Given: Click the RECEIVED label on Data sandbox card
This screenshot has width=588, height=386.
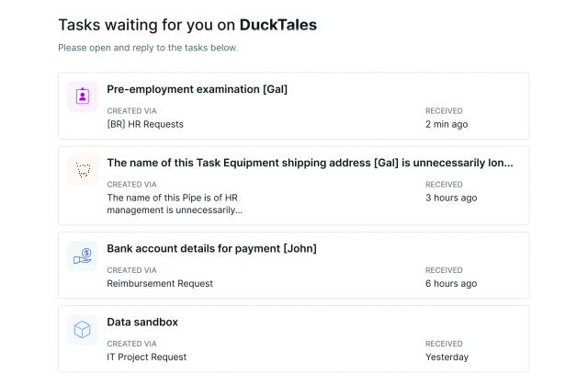Looking at the screenshot, I should point(444,344).
